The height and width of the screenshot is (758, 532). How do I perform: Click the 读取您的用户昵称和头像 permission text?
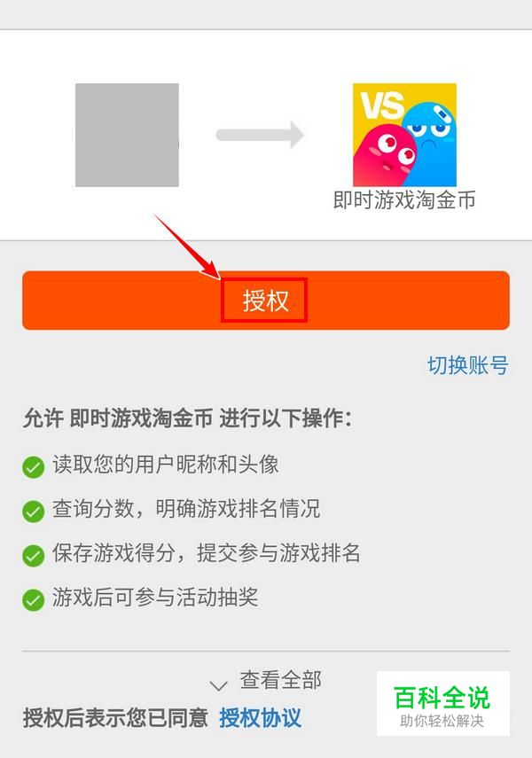(166, 465)
